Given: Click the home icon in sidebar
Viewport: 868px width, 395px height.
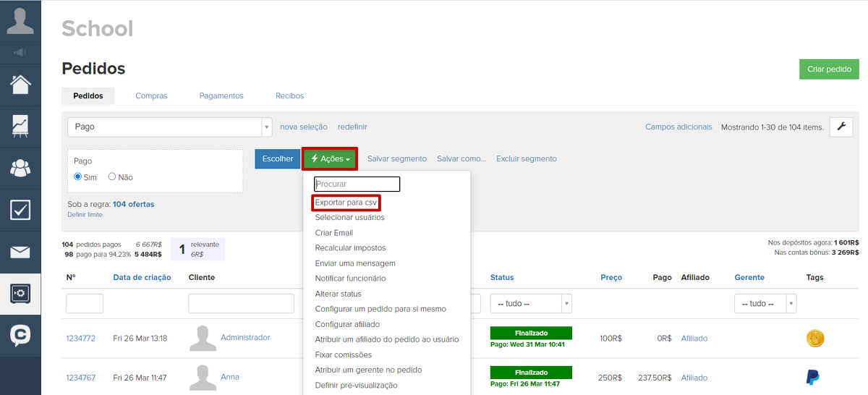Looking at the screenshot, I should coord(20,85).
